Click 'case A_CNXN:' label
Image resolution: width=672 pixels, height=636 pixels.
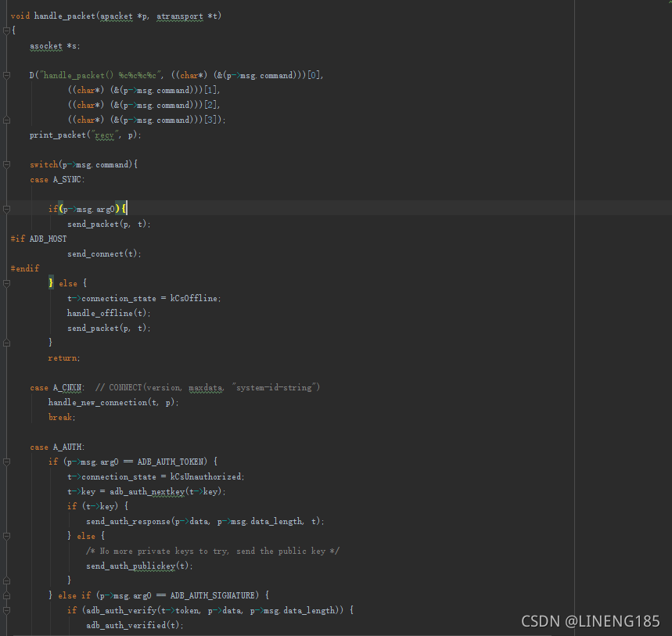(57, 387)
